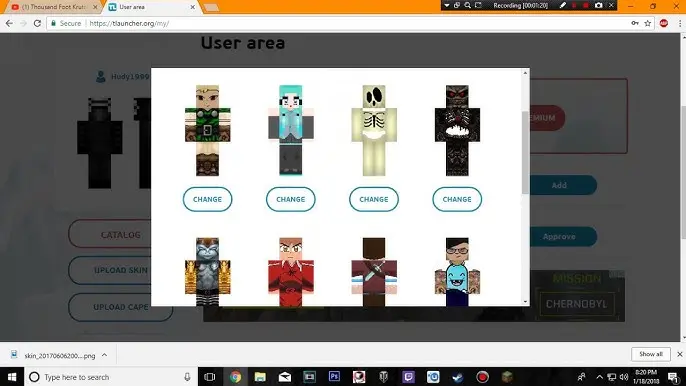Pause the screen recording
The image size is (686, 386).
click(x=574, y=5)
